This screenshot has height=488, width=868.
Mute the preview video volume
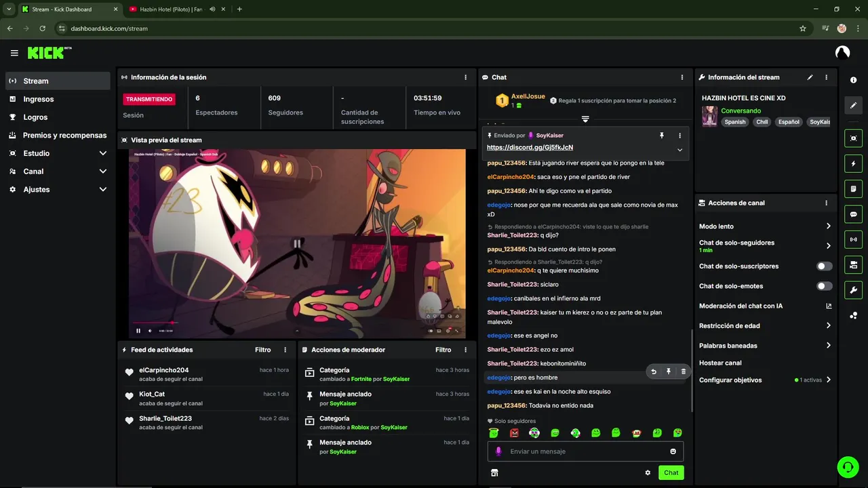point(151,331)
